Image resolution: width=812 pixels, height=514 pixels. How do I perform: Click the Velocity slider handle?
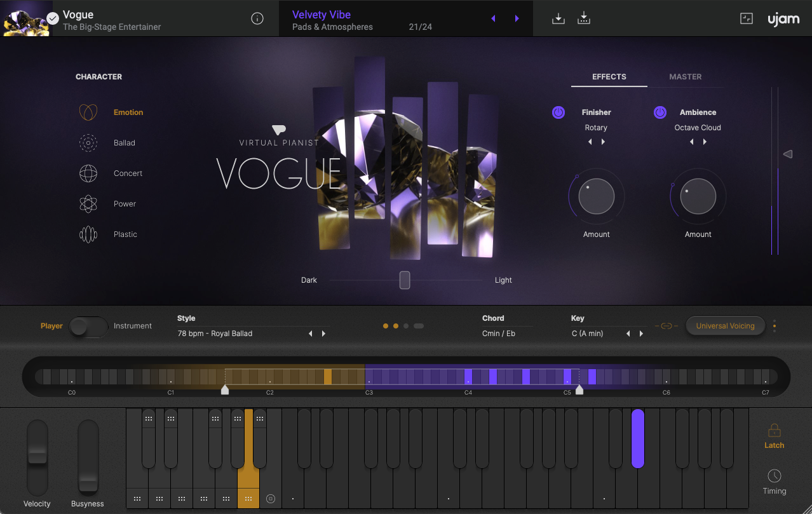[37, 455]
